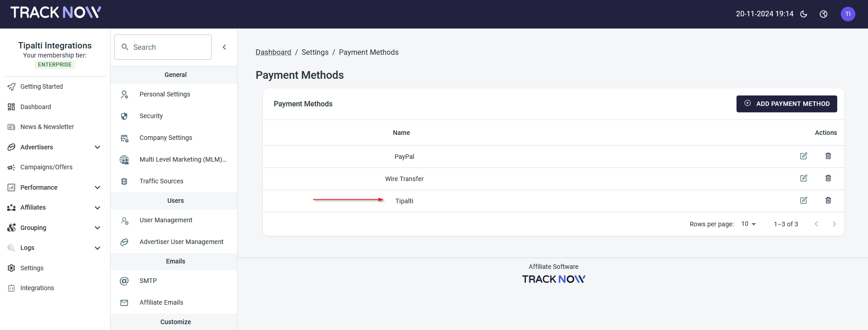868x330 pixels.
Task: Follow the Dashboard breadcrumb link
Action: pos(273,53)
